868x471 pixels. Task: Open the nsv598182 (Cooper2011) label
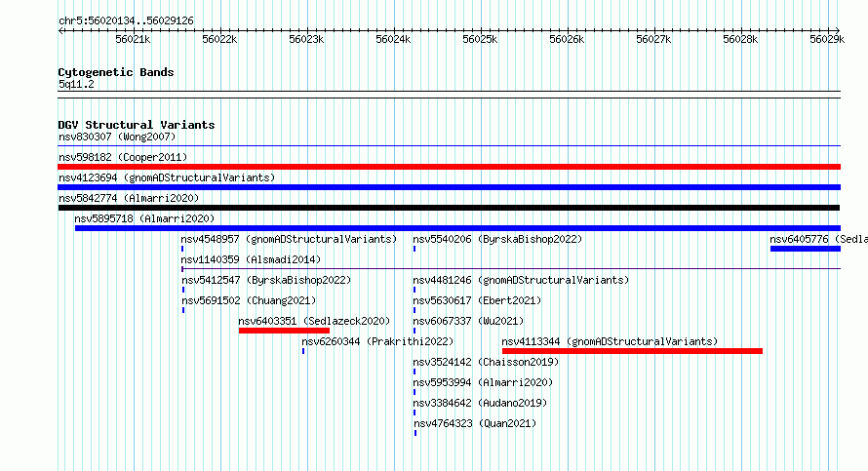123,157
